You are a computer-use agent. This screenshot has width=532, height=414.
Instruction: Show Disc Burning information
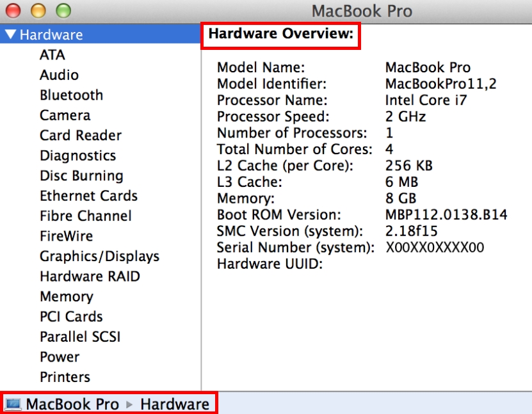[x=81, y=176]
